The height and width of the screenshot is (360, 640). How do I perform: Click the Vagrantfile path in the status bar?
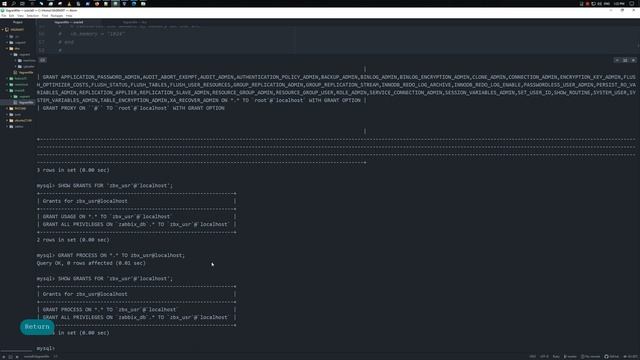pos(36,356)
